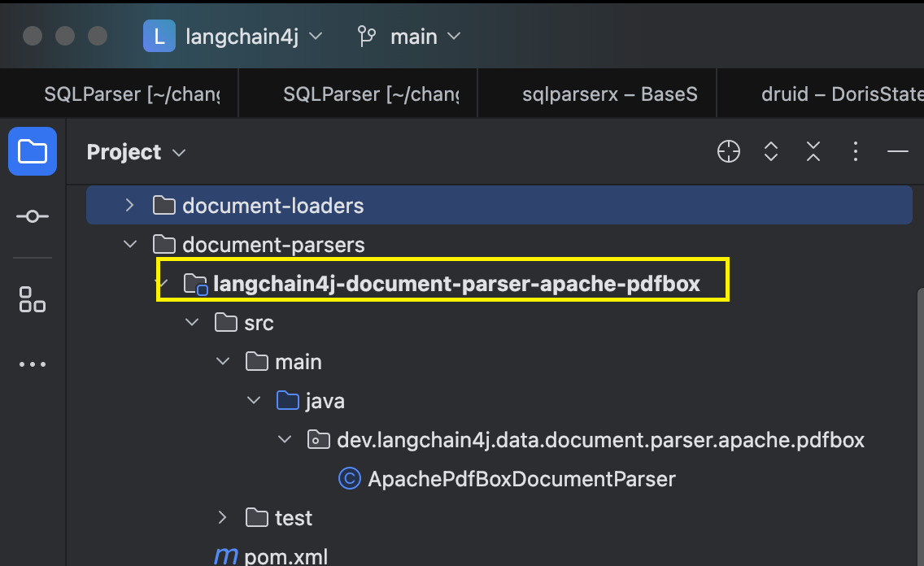Click the module folder icon for langchain4j-document-parser-apache-pdfbox

pyautogui.click(x=195, y=284)
